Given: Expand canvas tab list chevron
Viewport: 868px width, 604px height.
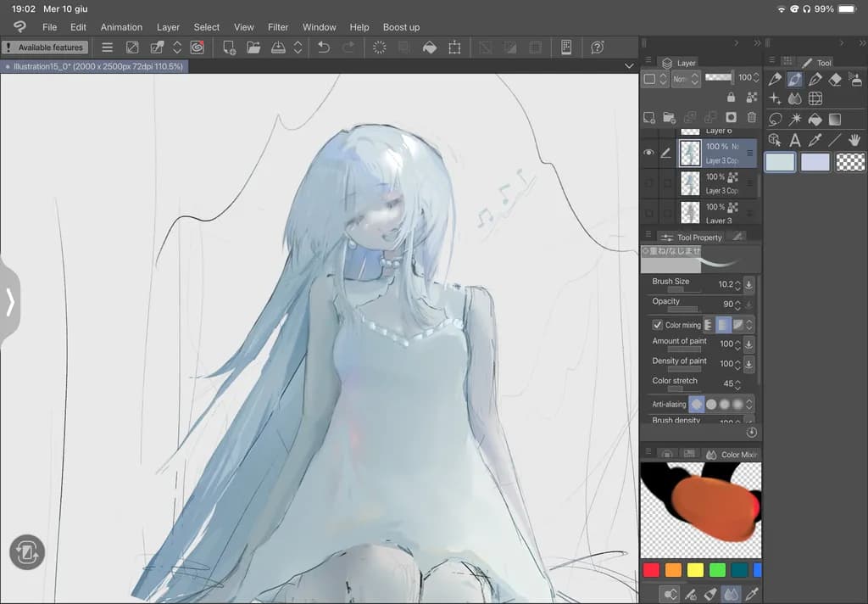Looking at the screenshot, I should click(x=629, y=66).
